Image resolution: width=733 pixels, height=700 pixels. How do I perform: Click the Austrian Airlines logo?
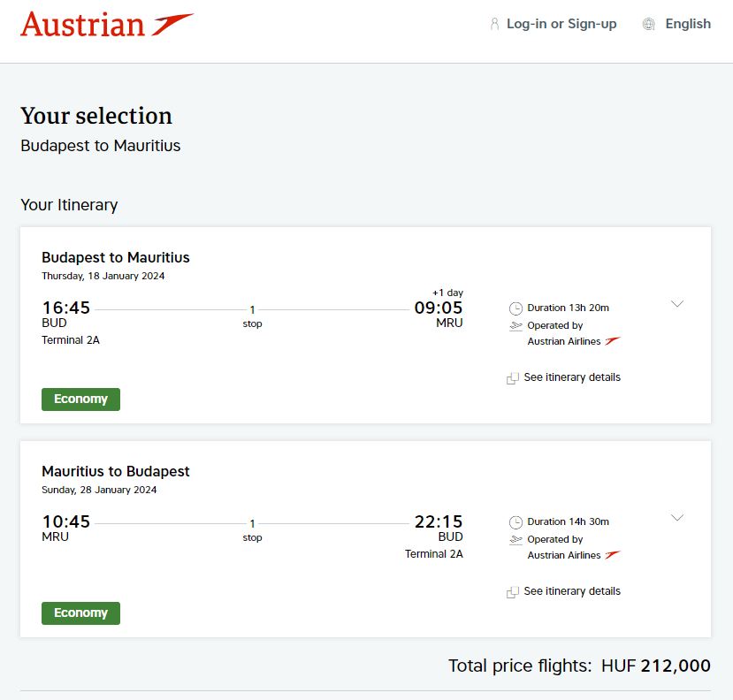(107, 24)
